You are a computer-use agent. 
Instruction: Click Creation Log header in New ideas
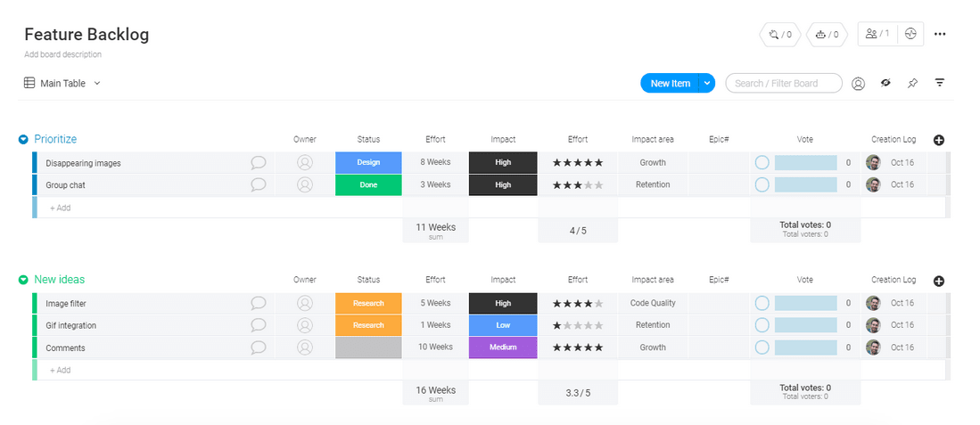click(894, 280)
